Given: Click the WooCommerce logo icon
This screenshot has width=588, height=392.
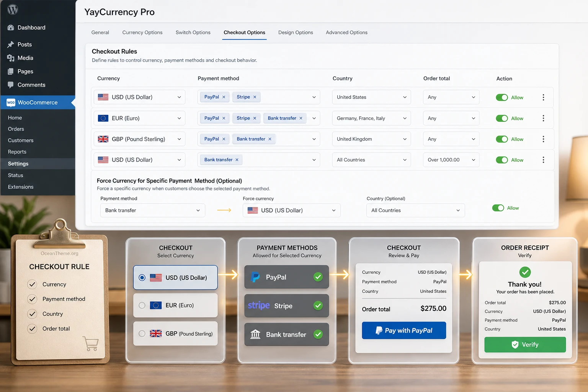Looking at the screenshot, I should click(x=11, y=102).
